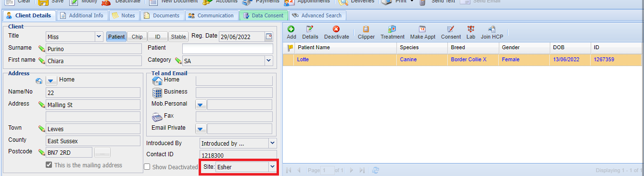Image resolution: width=644 pixels, height=176 pixels.
Task: Toggle 'This is the mailing address' checkbox
Action: coord(49,165)
